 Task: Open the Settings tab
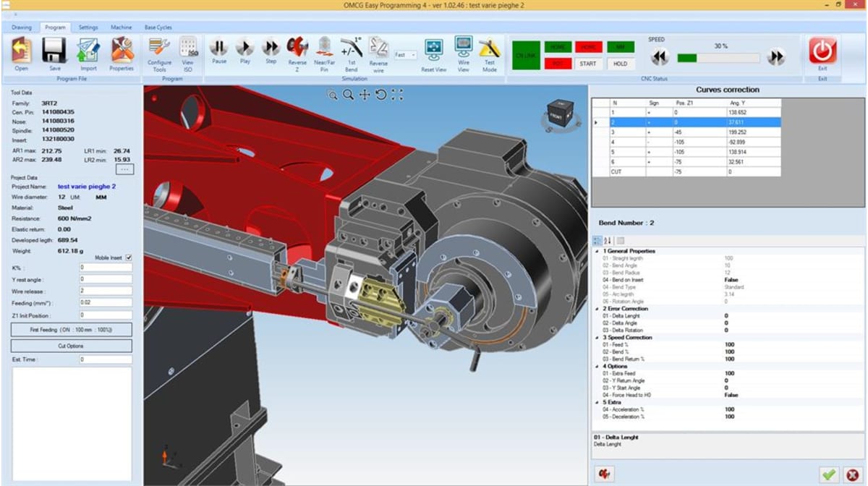point(88,27)
